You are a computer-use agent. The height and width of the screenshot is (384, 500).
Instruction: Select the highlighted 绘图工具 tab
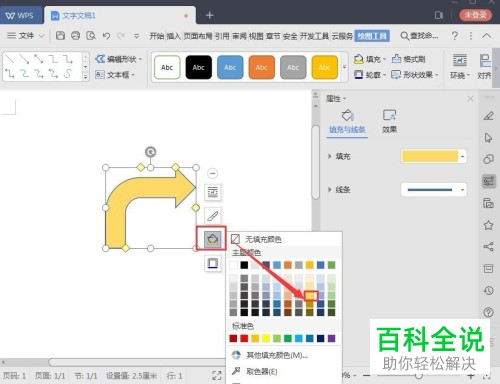click(x=372, y=36)
